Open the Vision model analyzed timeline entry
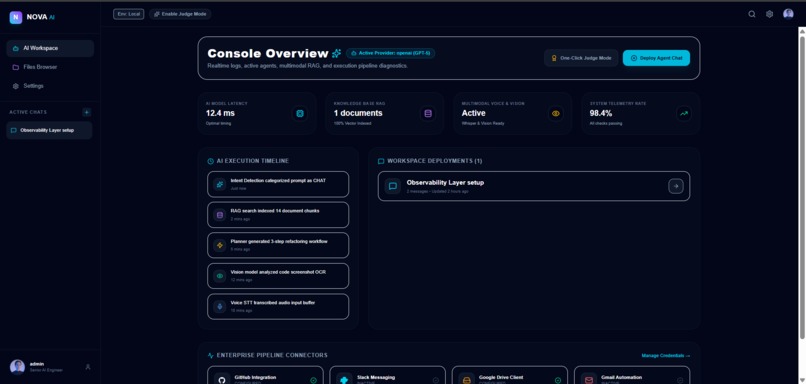 [278, 276]
